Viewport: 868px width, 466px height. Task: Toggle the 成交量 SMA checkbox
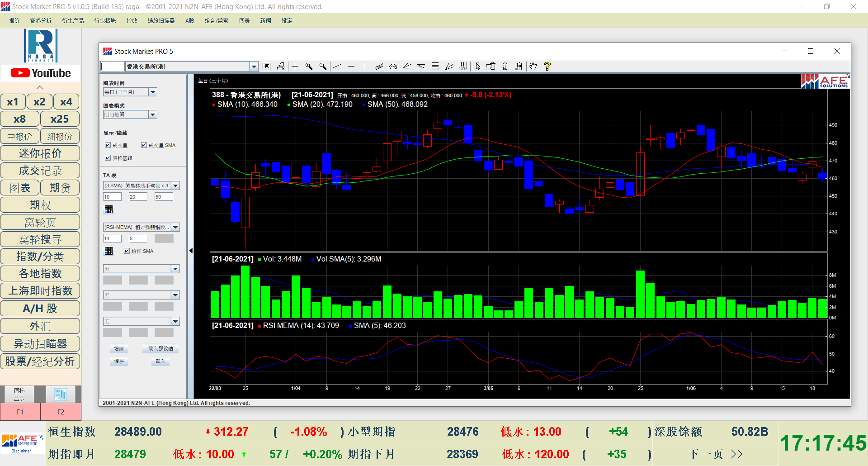(144, 145)
